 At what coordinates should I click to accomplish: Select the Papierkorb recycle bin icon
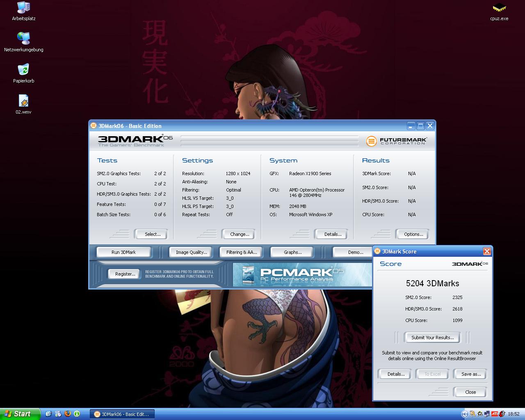pos(24,73)
